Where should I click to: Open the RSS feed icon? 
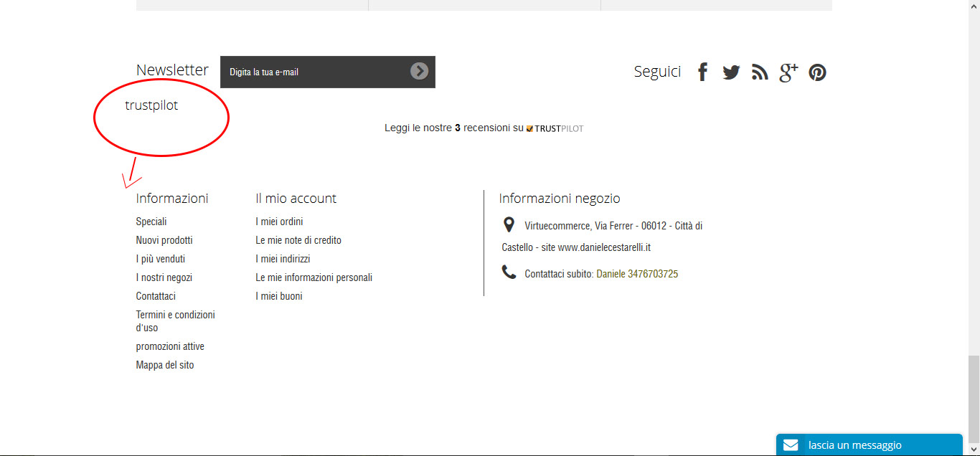pos(760,72)
